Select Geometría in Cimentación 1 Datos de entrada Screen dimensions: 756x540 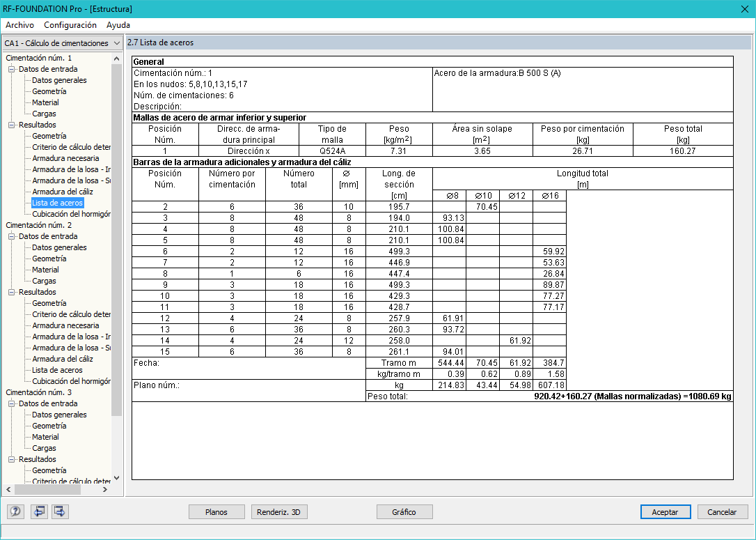click(x=49, y=91)
